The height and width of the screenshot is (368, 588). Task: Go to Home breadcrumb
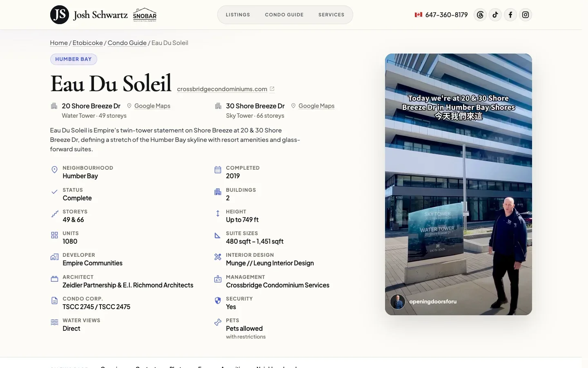click(59, 43)
